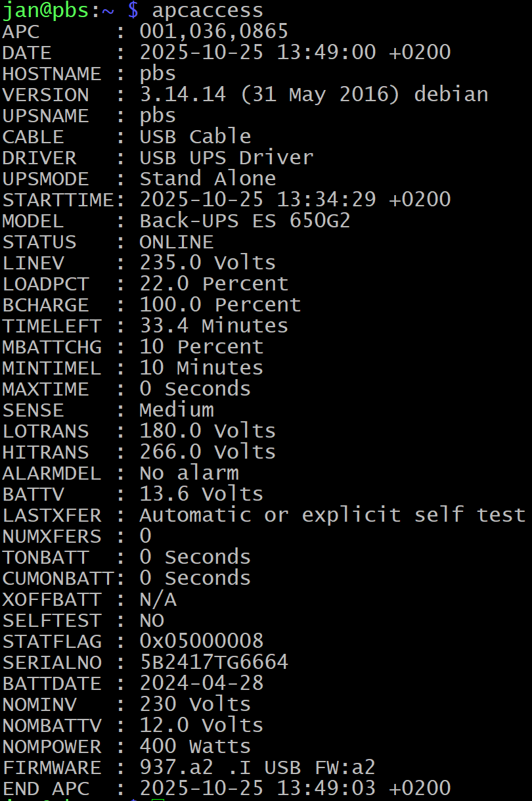The image size is (532, 801).
Task: Click the apcaccess command text
Action: click(208, 11)
